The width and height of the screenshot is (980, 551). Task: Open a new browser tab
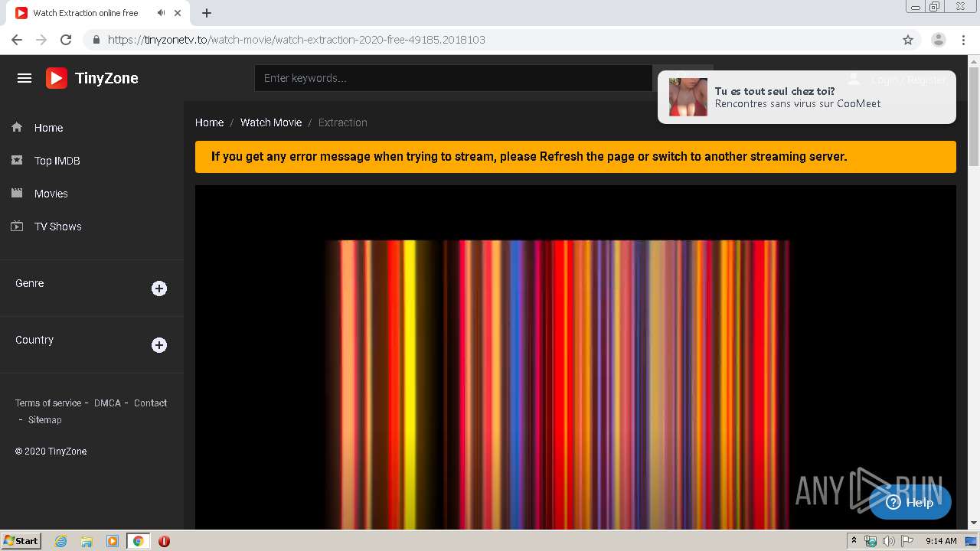pyautogui.click(x=207, y=13)
